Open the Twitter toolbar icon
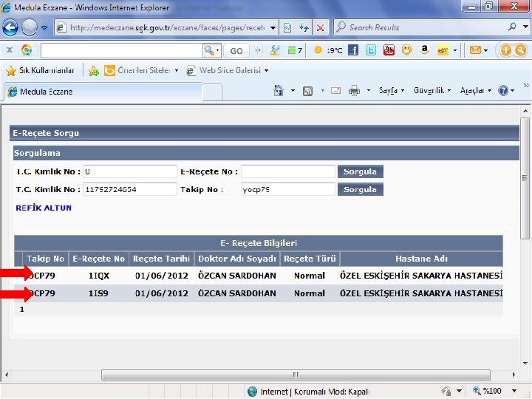This screenshot has width=532, height=399. [371, 50]
